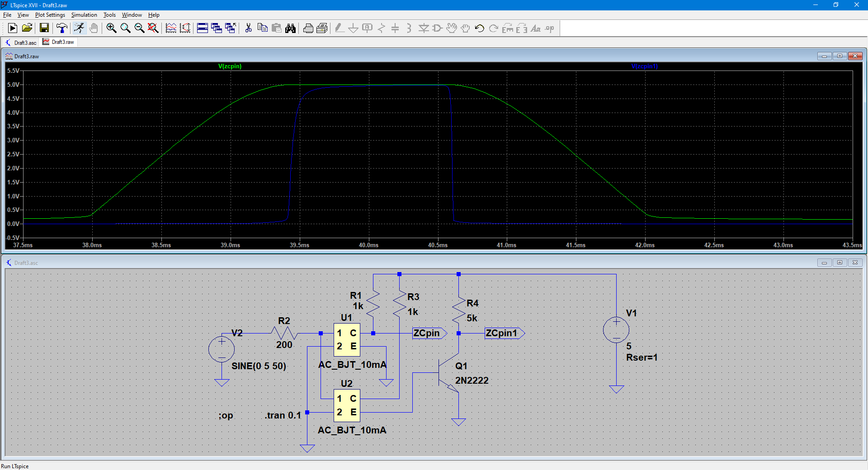The width and height of the screenshot is (868, 470).
Task: Click the Print icon
Action: point(308,28)
